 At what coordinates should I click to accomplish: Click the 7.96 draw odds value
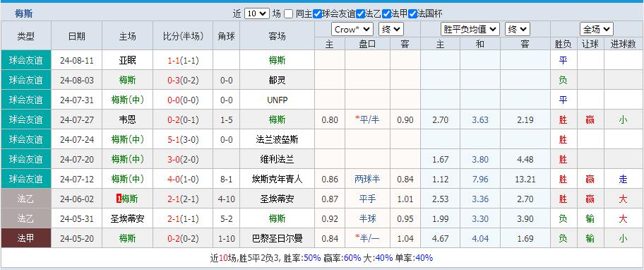click(480, 179)
